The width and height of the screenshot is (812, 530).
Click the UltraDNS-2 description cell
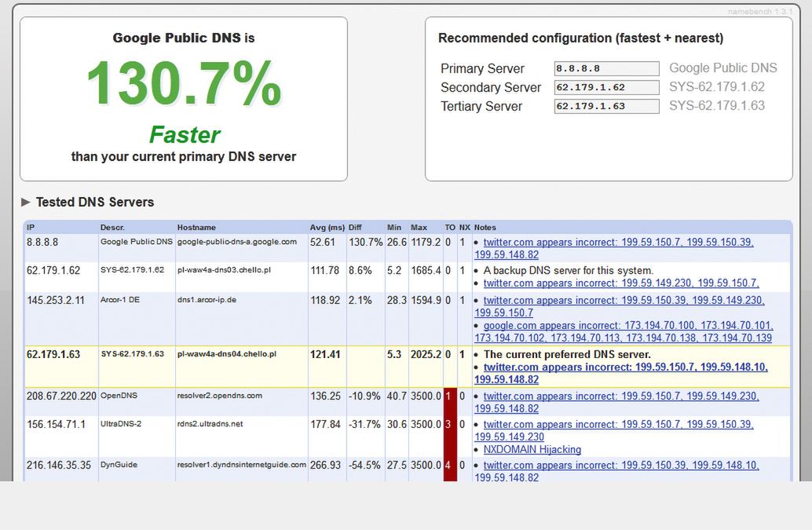121,423
